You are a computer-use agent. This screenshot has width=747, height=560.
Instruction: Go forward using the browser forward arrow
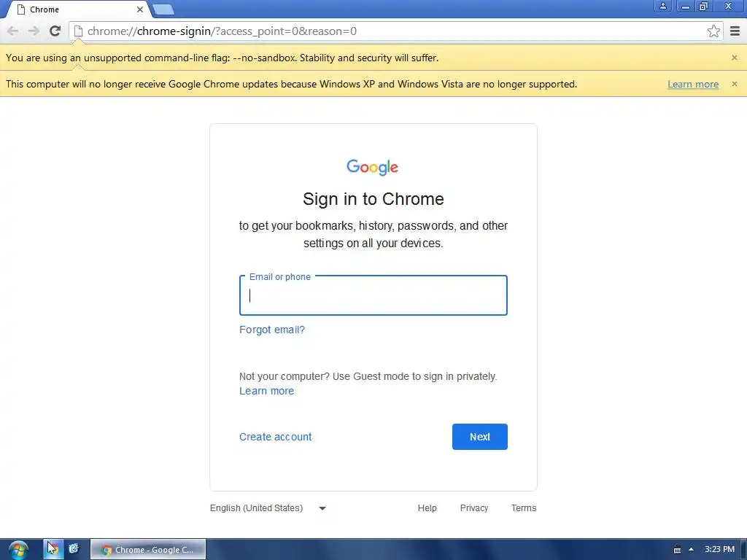click(34, 31)
